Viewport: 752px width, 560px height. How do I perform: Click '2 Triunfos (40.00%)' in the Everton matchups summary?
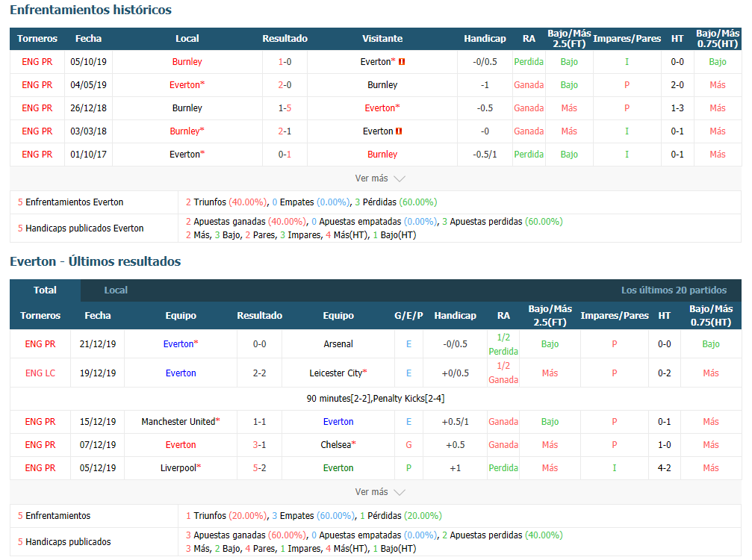(226, 202)
